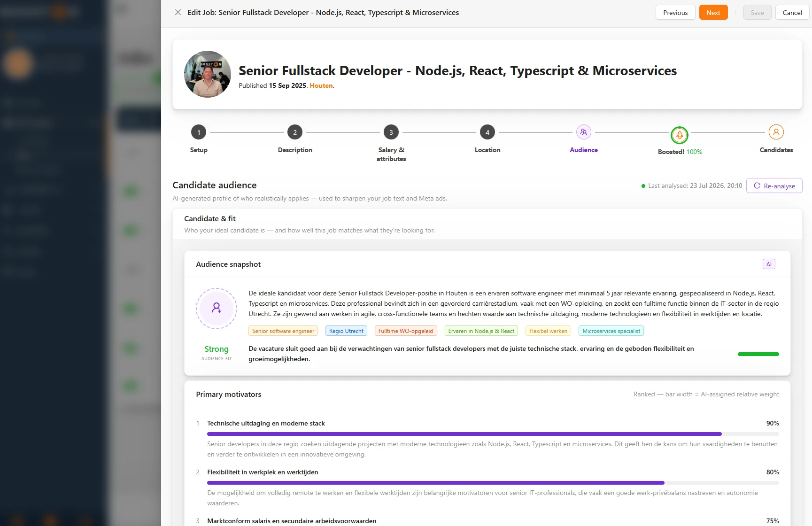
Task: Click the Ervaren in Node.js & React tag
Action: click(x=481, y=331)
